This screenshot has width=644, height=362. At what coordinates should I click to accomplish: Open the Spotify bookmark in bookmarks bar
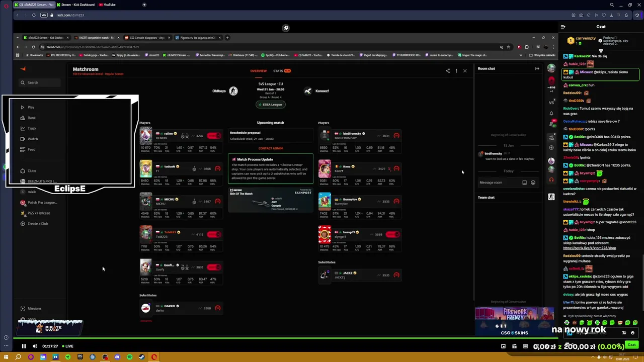click(x=275, y=55)
